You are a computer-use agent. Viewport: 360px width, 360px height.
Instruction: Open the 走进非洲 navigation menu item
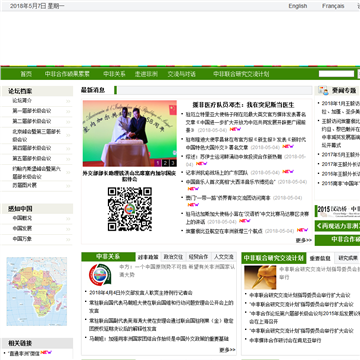(146, 74)
